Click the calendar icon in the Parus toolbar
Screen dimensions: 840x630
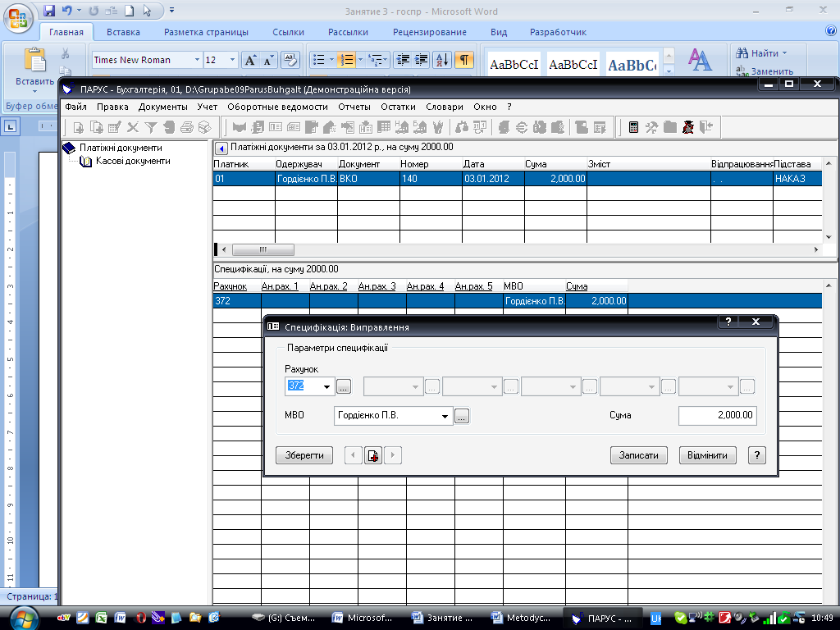coord(480,127)
